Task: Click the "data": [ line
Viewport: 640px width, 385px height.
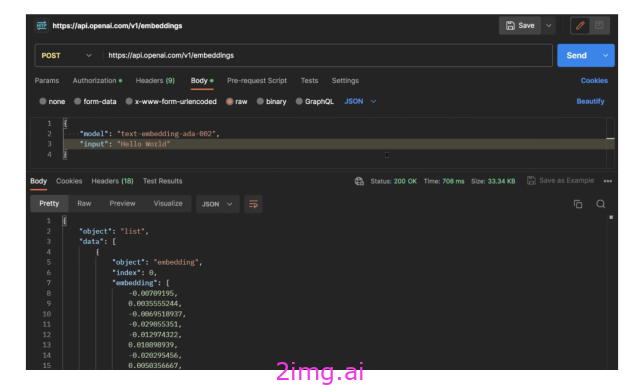Action: 97,242
